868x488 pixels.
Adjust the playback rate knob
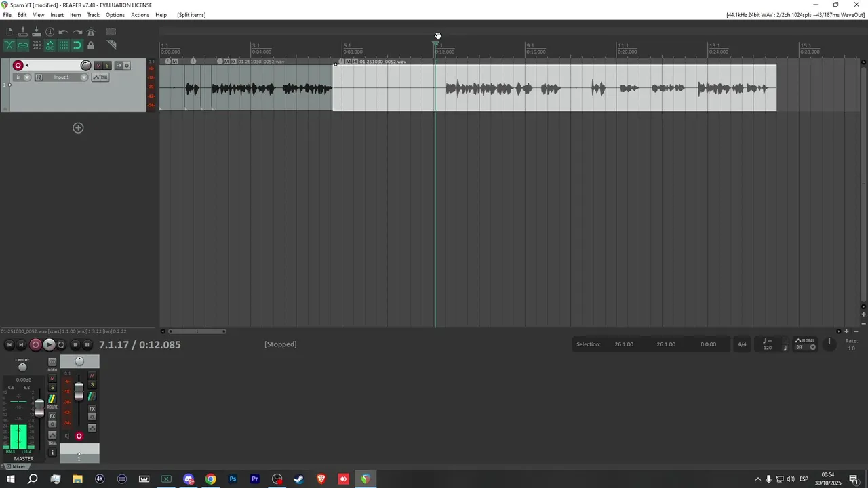pos(830,344)
